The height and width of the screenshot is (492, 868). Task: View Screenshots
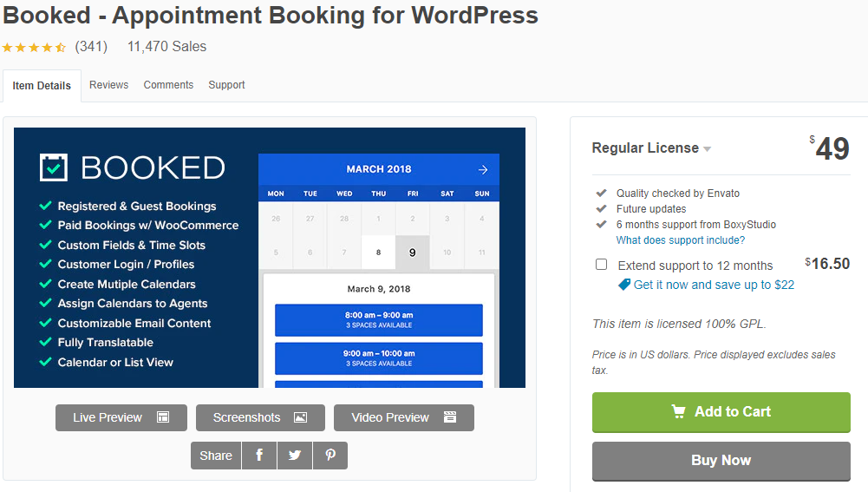[260, 417]
